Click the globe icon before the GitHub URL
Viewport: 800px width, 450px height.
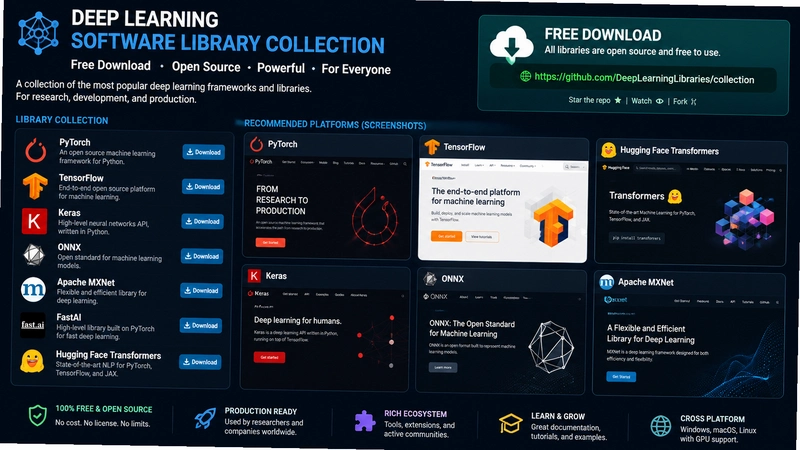click(x=525, y=77)
